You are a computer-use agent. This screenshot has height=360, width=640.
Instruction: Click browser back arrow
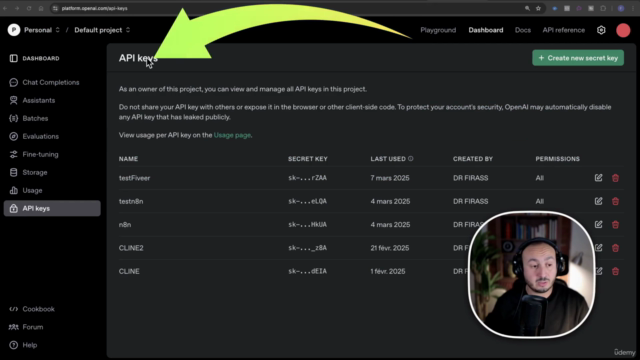[5, 8]
